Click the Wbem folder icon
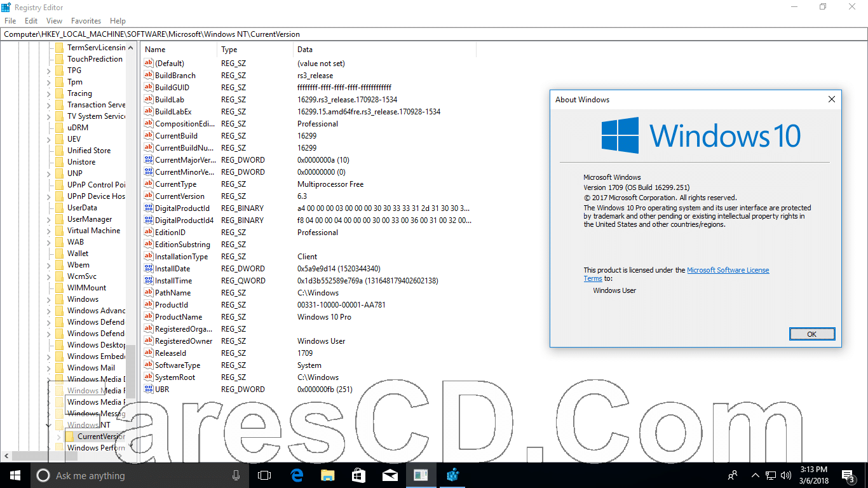This screenshot has height=488, width=868. pyautogui.click(x=59, y=265)
